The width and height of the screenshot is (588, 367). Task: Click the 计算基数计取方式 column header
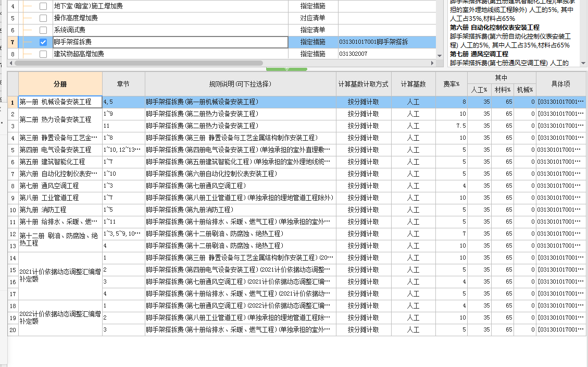click(364, 84)
